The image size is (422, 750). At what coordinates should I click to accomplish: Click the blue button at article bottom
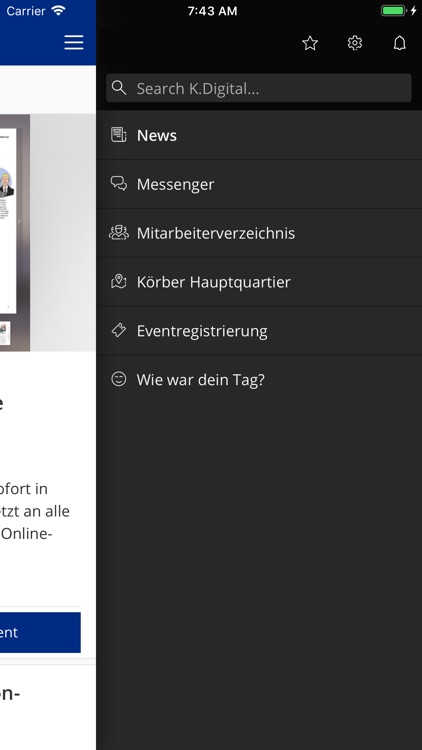pos(40,632)
